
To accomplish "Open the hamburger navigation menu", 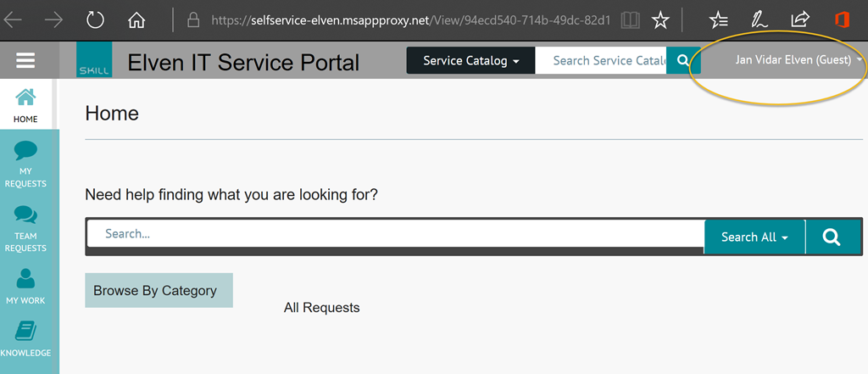I will [x=25, y=60].
